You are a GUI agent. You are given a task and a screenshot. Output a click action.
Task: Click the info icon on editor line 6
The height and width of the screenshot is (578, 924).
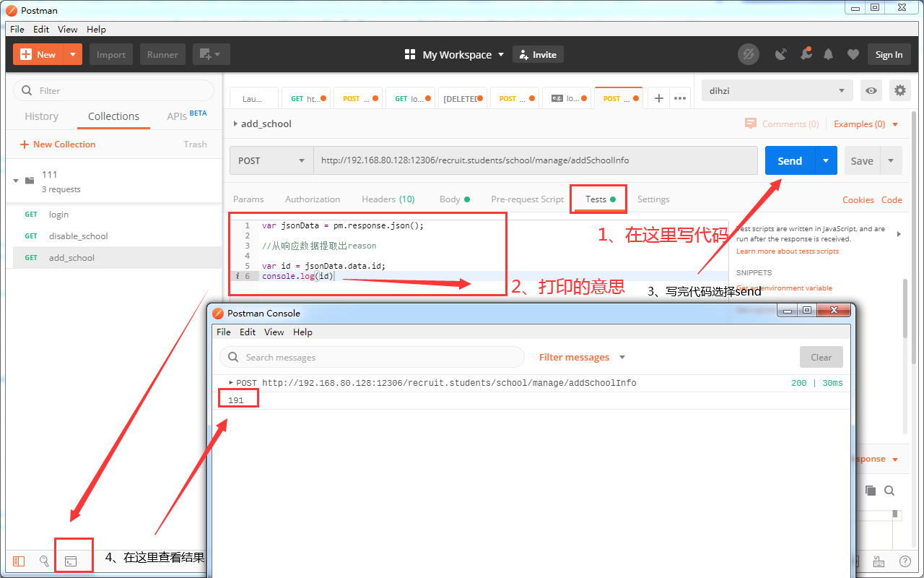click(x=237, y=276)
